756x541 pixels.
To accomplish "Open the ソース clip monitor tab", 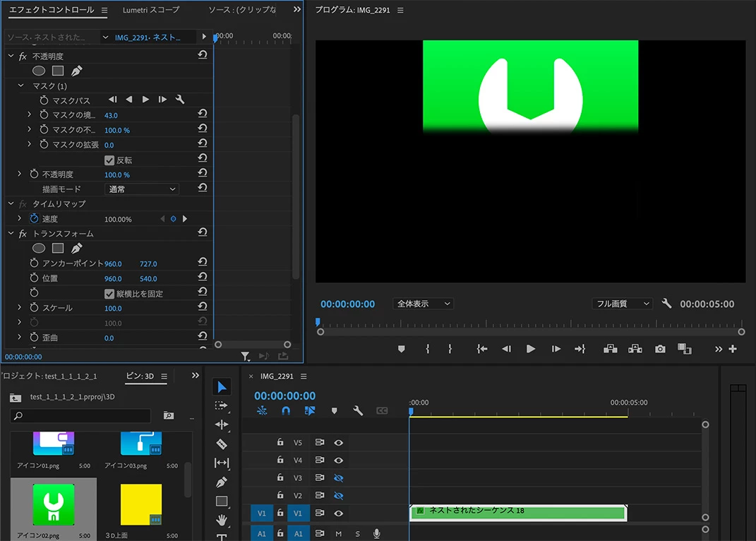I will [x=243, y=10].
